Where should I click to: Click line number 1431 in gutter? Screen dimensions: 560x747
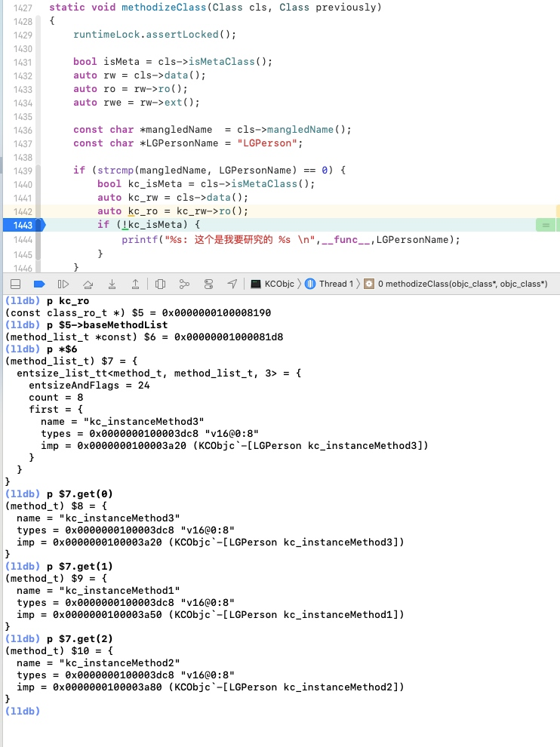pyautogui.click(x=23, y=62)
